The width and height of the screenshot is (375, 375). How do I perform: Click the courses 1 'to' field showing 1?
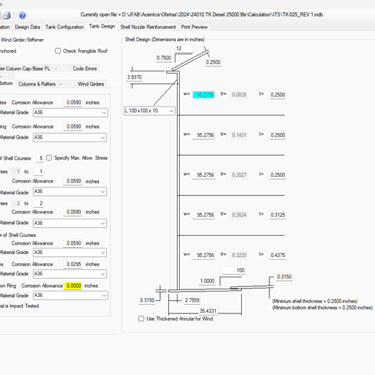(x=39, y=172)
